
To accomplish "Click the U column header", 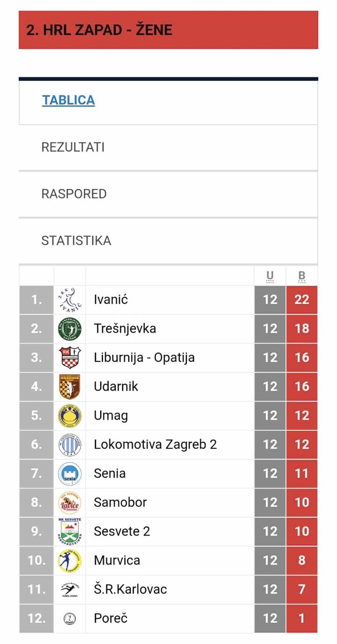I will (270, 276).
